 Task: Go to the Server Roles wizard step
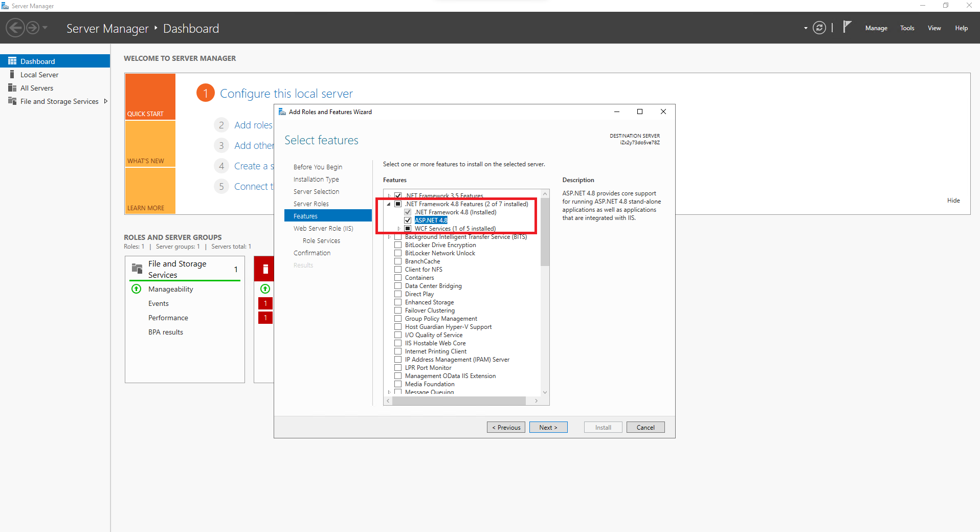[311, 204]
